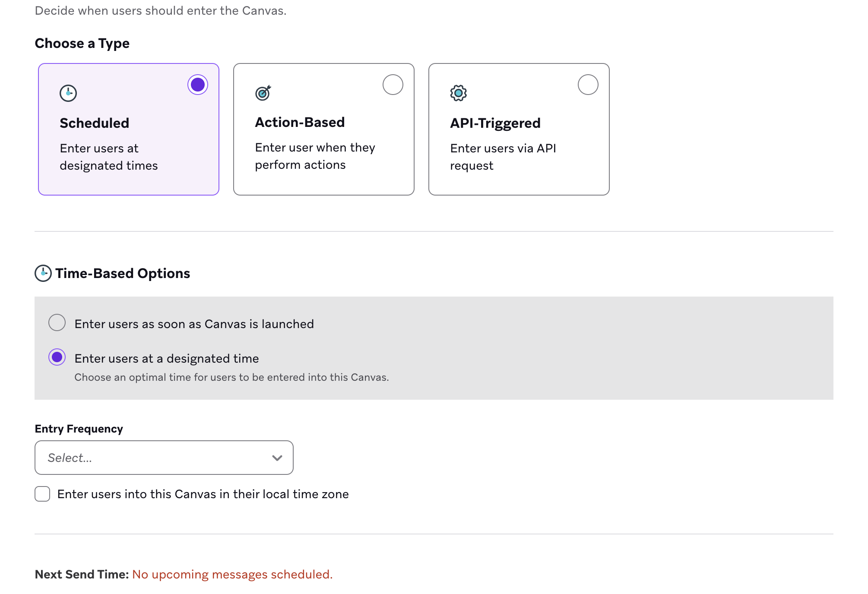868x594 pixels.
Task: Click the Scheduled clock icon
Action: click(x=68, y=93)
